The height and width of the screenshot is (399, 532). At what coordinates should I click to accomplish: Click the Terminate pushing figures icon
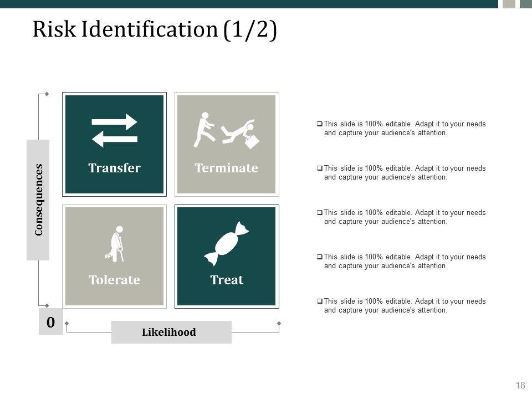[x=226, y=130]
